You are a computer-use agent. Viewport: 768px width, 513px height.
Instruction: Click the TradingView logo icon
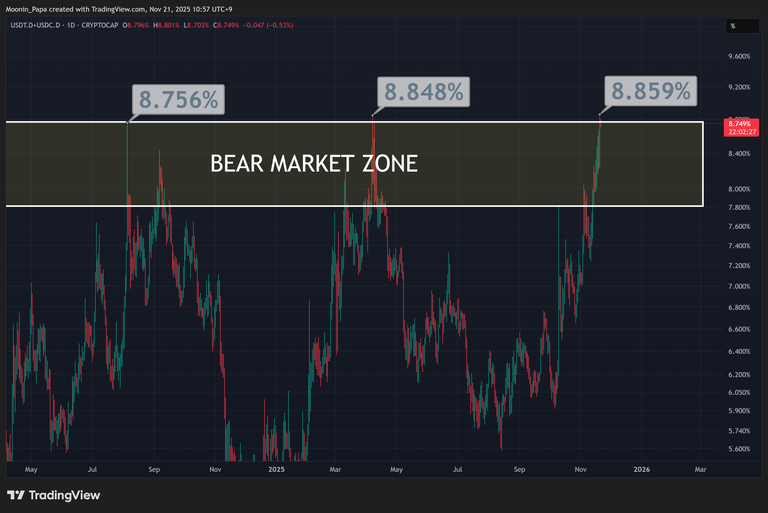pos(16,495)
